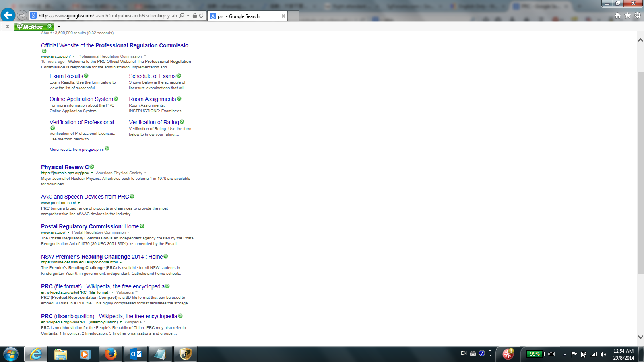Open the Home page icon
This screenshot has width=644, height=362.
point(618,16)
